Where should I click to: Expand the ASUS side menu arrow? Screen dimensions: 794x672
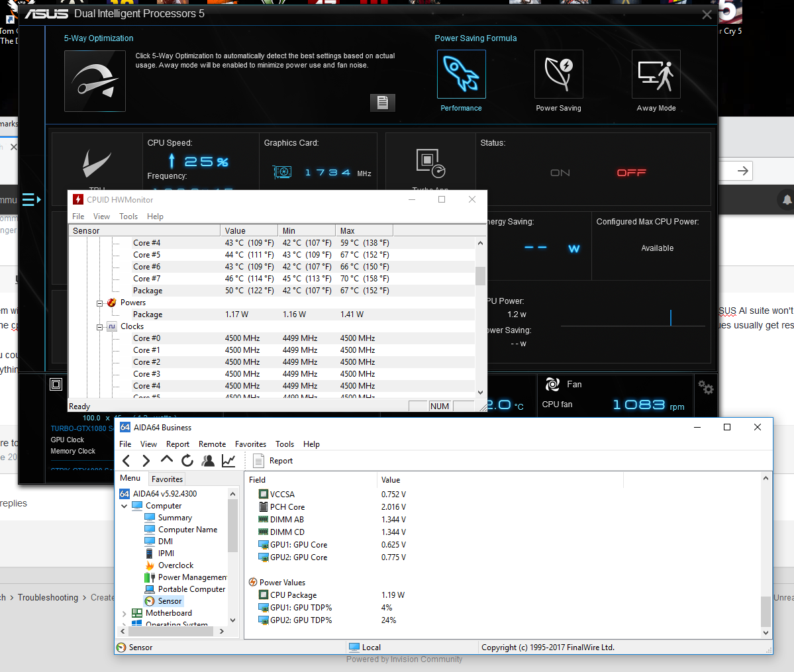click(x=31, y=199)
